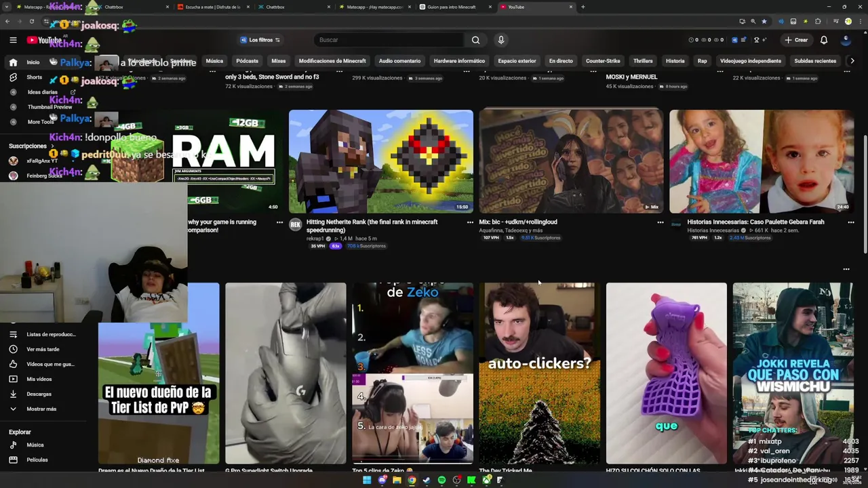The image size is (868, 488).
Task: Open the Shorts shelf three-dot menu
Action: 846,269
